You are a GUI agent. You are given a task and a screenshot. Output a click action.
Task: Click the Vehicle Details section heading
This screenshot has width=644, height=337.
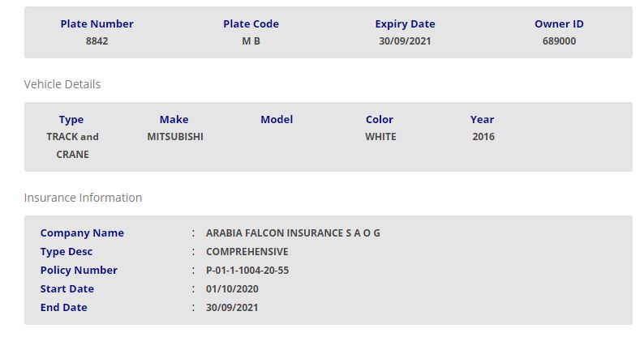[62, 84]
